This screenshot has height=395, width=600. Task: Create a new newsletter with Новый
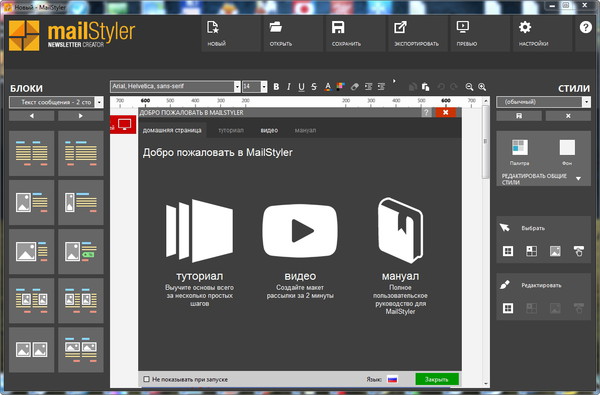pos(231,34)
